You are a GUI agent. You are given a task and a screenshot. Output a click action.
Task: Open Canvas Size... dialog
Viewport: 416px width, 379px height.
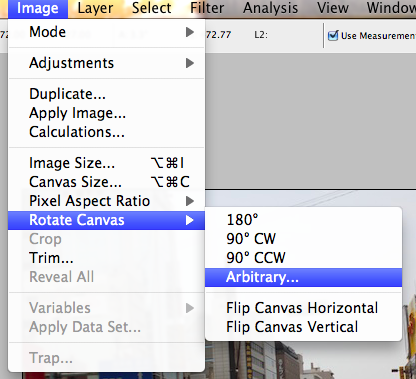pos(106,182)
